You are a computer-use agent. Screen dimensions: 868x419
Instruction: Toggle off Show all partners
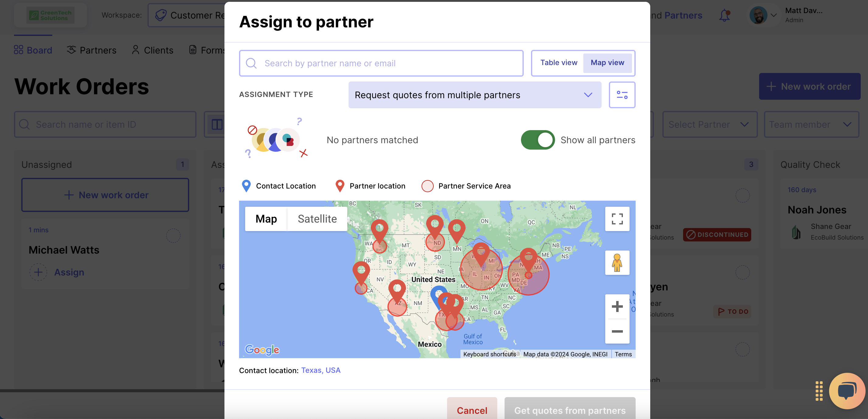tap(537, 140)
